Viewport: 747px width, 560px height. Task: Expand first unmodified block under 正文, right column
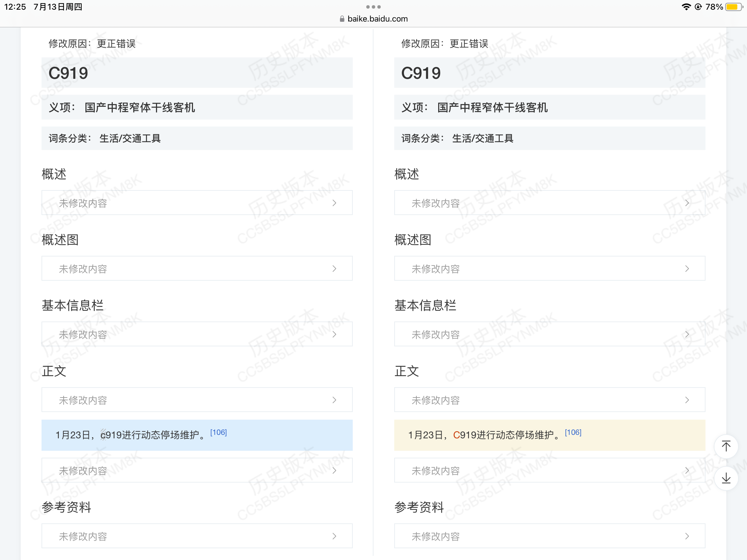pyautogui.click(x=550, y=400)
